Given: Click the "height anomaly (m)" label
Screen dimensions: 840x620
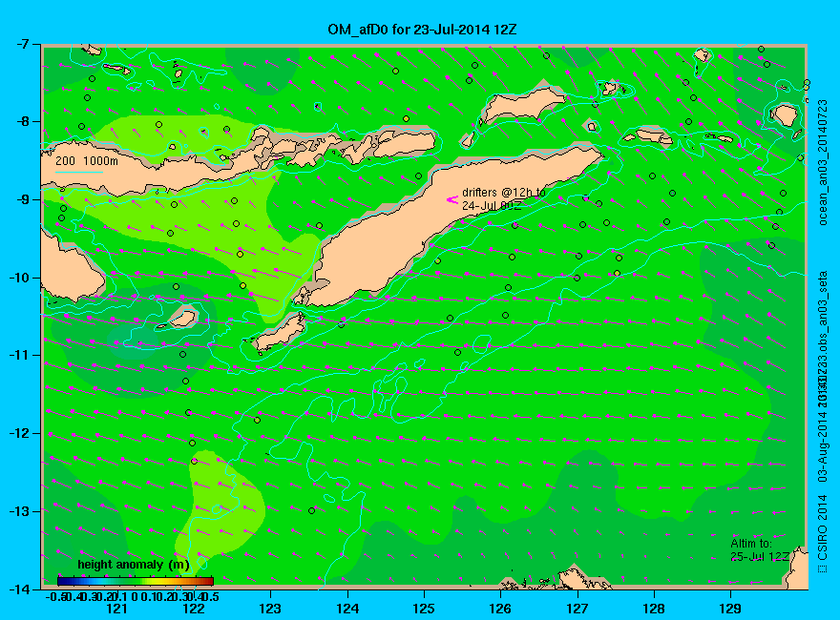Looking at the screenshot, I should tap(134, 565).
